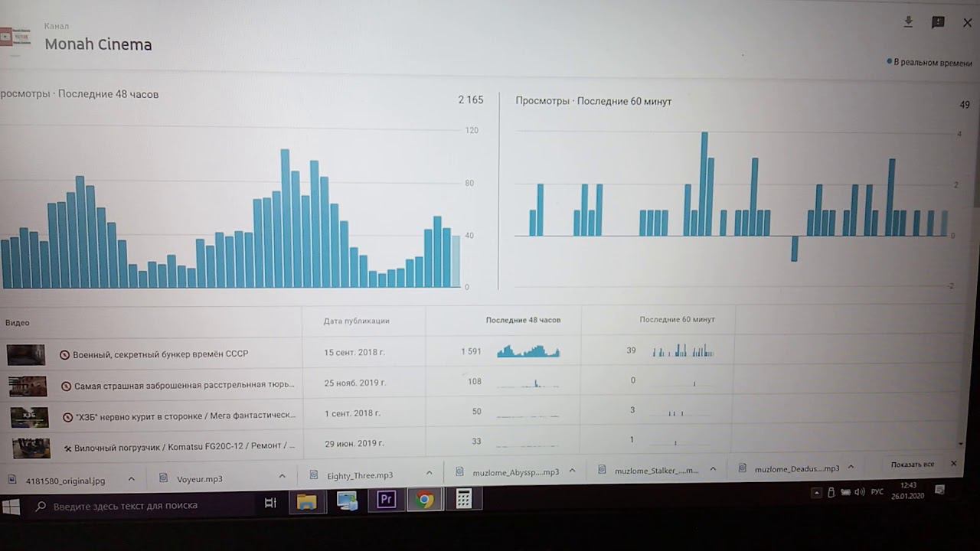
Task: Close the Monah Cinema analytics panel
Action: point(968,23)
